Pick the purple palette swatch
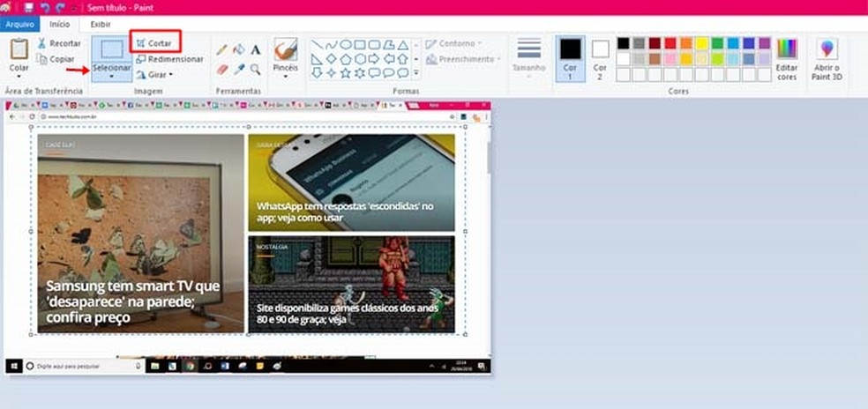 coord(765,43)
